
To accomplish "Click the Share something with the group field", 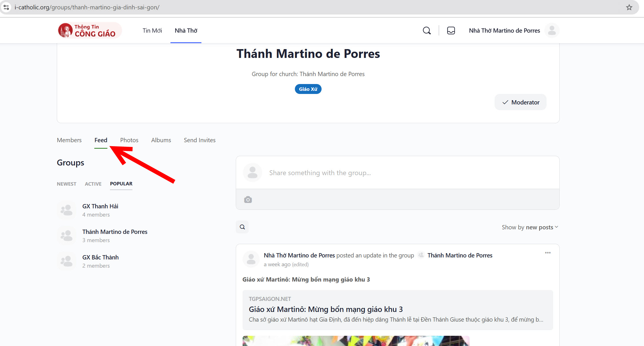I will tap(320, 173).
